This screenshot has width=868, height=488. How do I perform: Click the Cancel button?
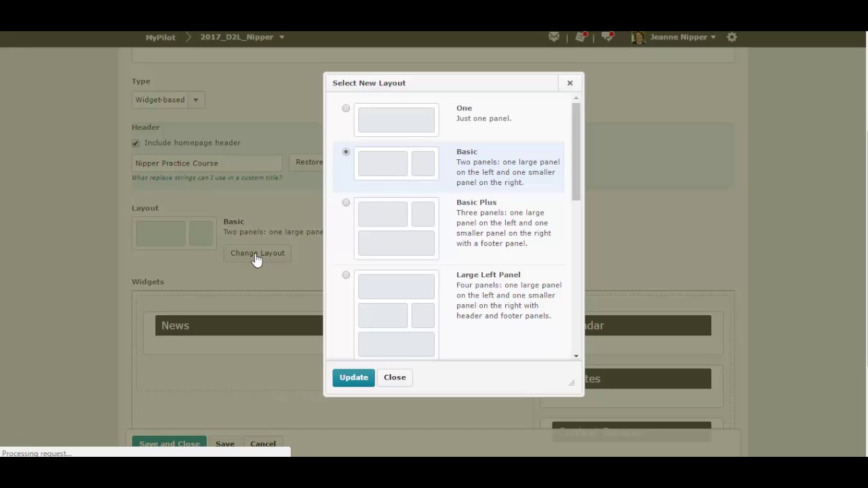point(263,443)
